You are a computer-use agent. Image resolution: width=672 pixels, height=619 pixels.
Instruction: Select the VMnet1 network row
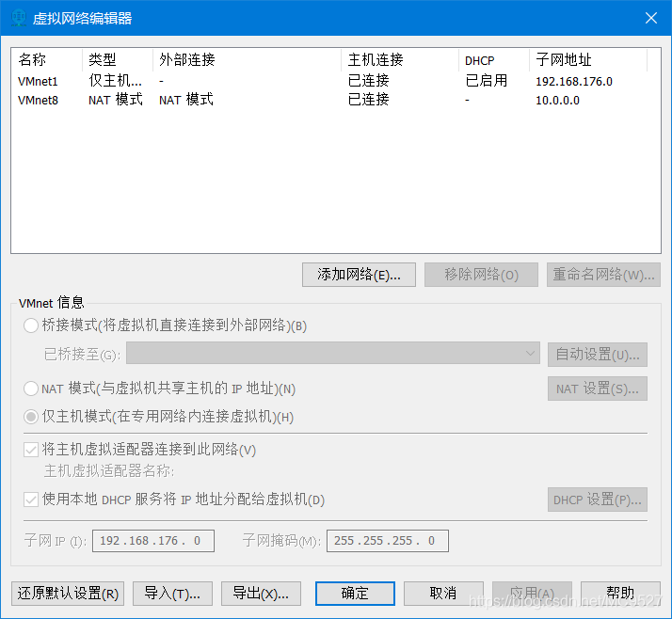(x=336, y=81)
